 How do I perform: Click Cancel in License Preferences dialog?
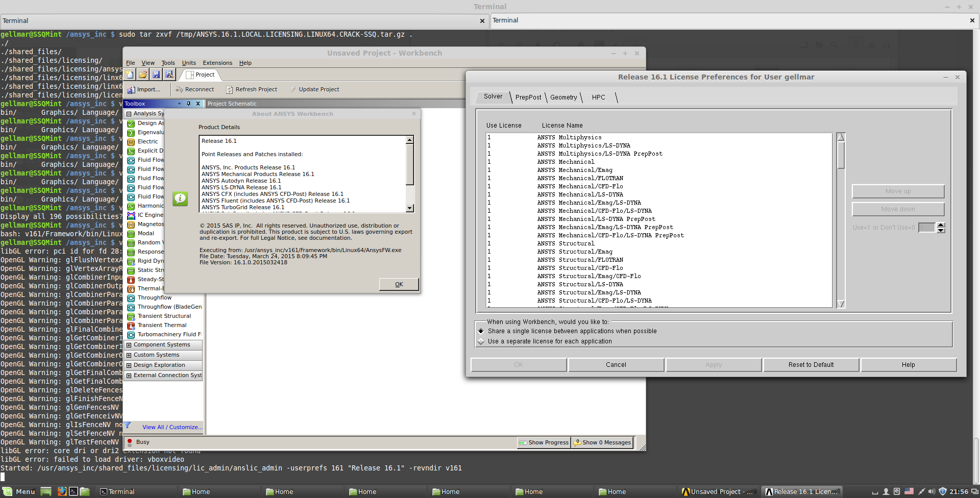point(616,365)
